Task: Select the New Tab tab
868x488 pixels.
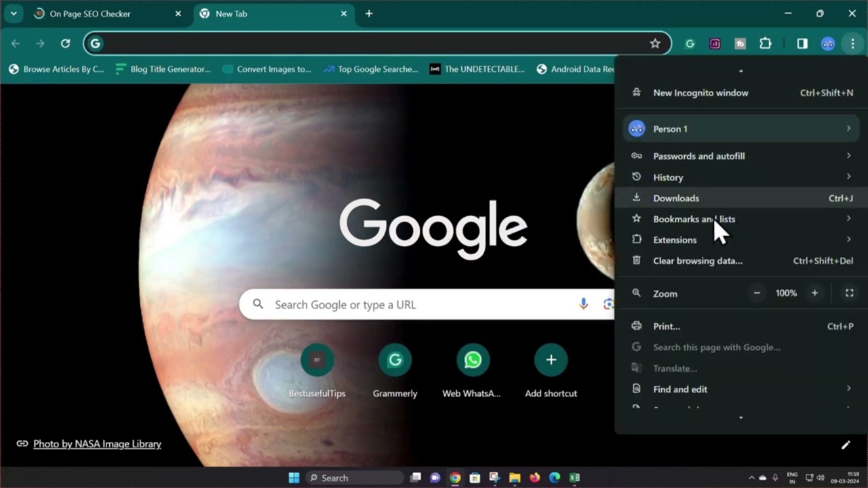Action: (x=273, y=14)
